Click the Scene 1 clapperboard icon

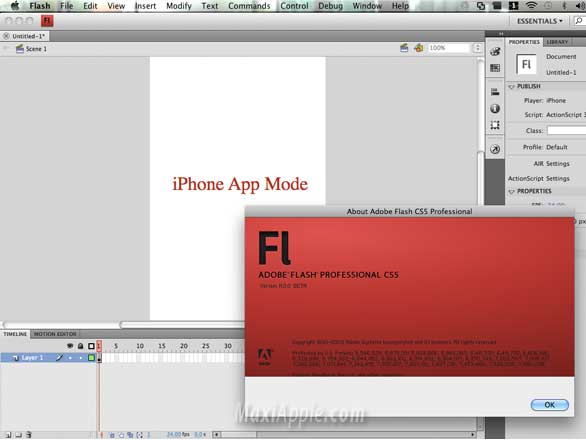pyautogui.click(x=20, y=49)
